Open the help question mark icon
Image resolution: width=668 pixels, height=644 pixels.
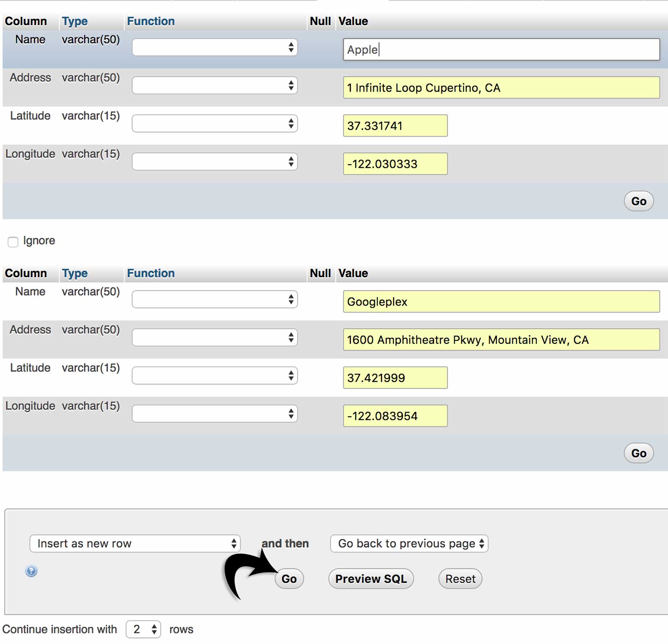(x=31, y=571)
